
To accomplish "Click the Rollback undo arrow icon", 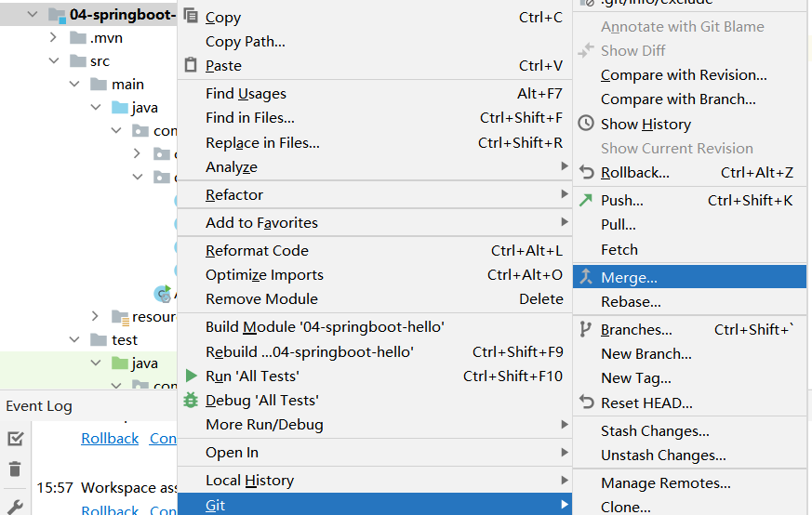I will (586, 172).
